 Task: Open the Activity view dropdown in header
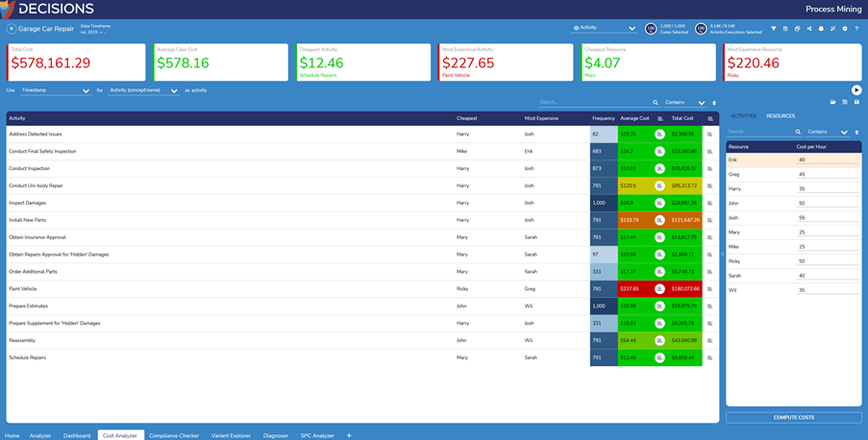click(605, 29)
